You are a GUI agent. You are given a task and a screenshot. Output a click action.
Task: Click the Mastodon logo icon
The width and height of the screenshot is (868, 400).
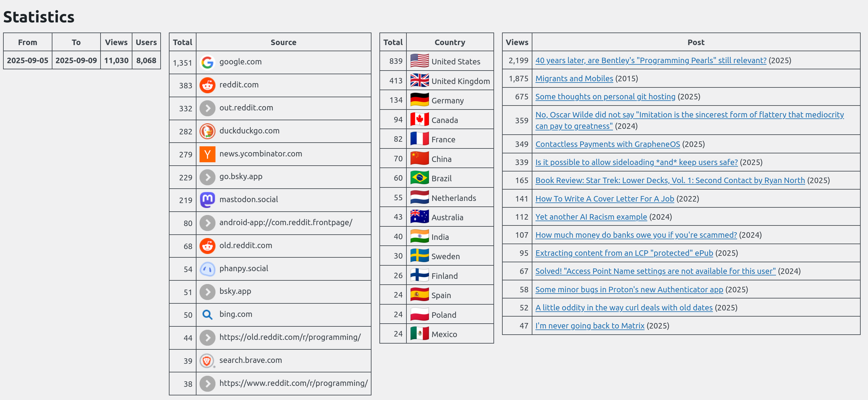207,200
